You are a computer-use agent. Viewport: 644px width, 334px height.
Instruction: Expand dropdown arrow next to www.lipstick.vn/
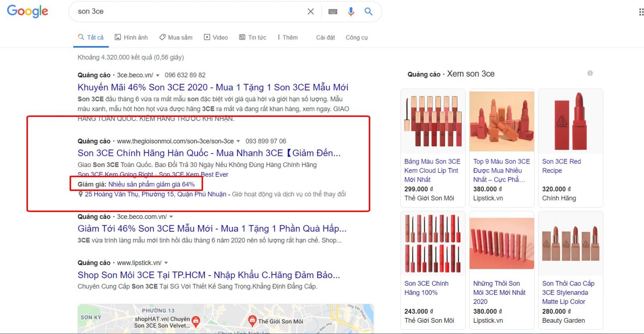click(x=166, y=263)
